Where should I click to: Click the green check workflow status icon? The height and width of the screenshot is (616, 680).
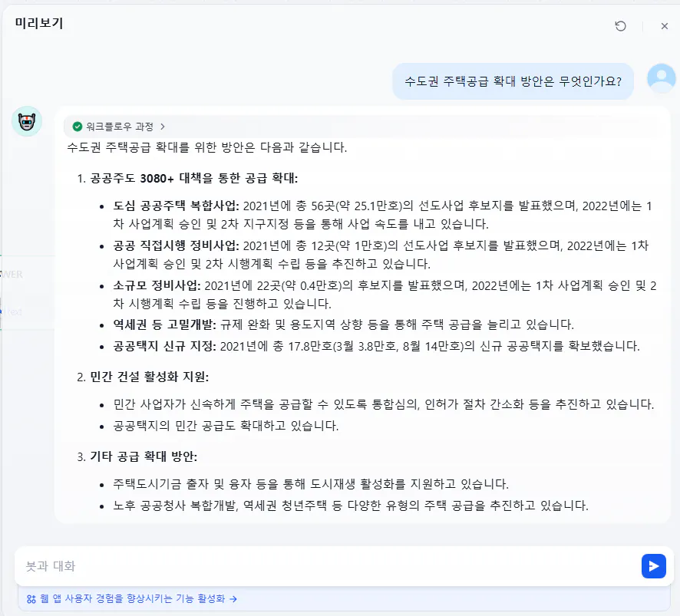pos(78,127)
